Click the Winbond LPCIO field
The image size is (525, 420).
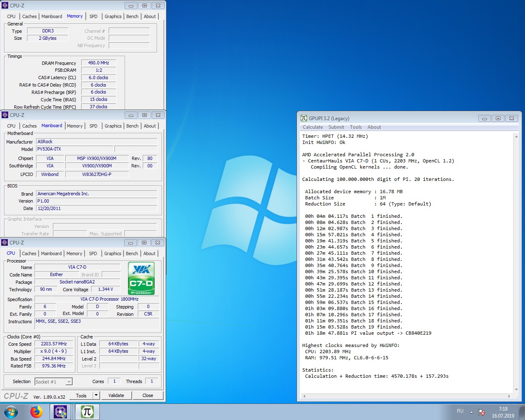click(50, 174)
